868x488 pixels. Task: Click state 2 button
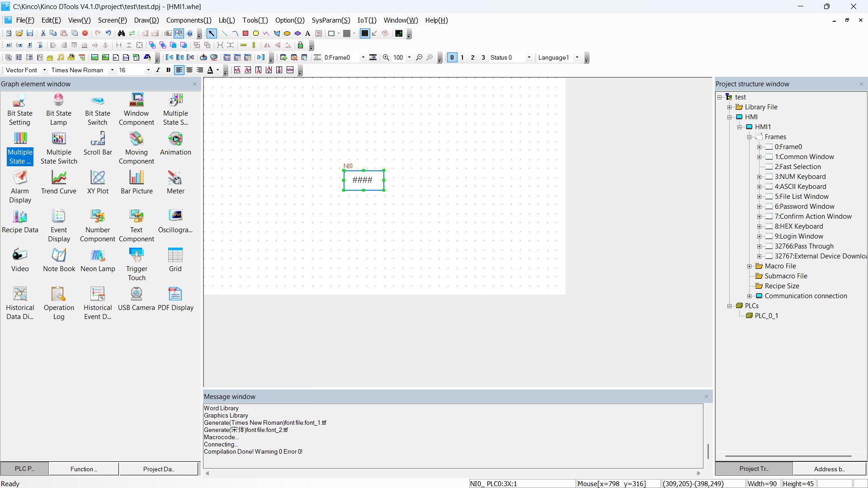coord(473,57)
